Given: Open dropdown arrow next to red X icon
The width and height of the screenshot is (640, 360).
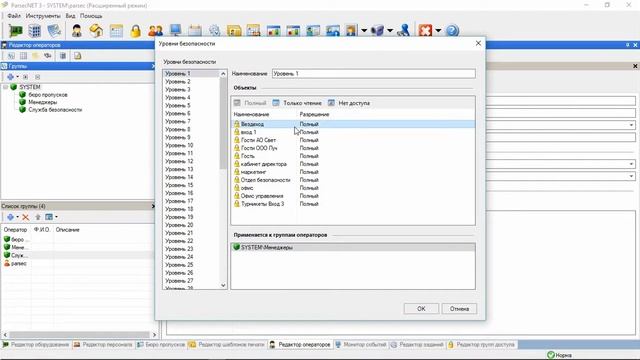Looking at the screenshot, I should pyautogui.click(x=438, y=31).
